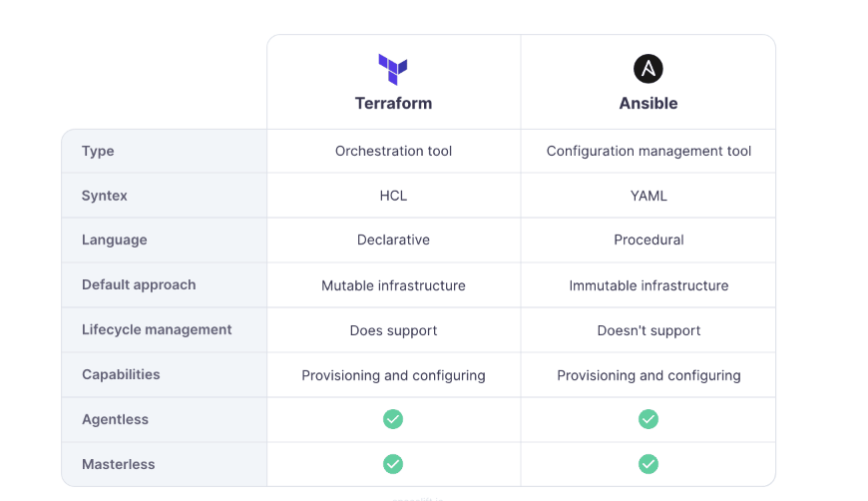Click Ansible's Agentless green checkmark

click(649, 419)
